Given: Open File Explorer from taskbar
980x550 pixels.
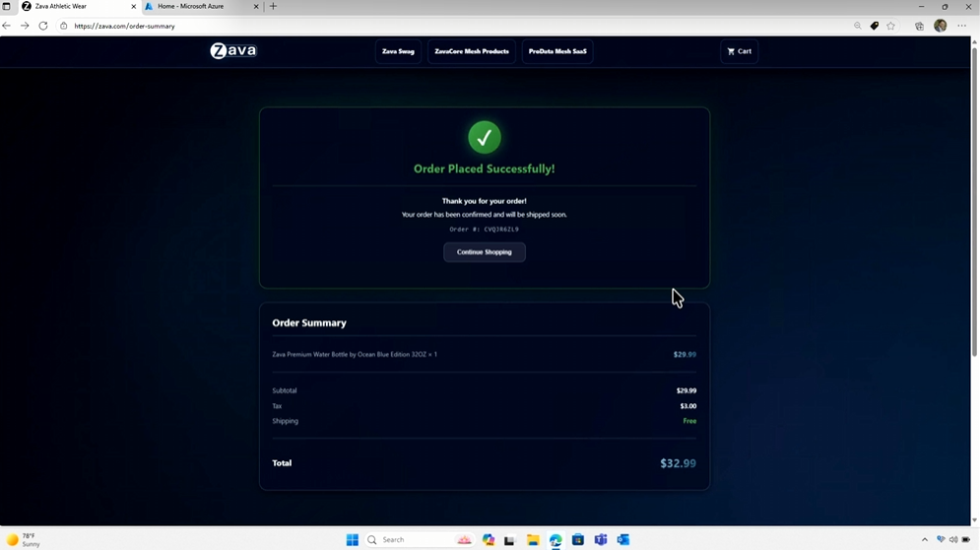Looking at the screenshot, I should pyautogui.click(x=533, y=539).
